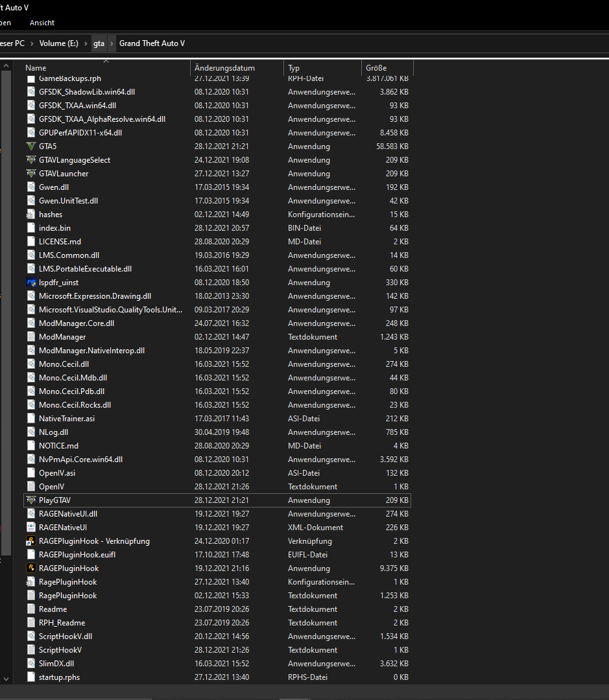The width and height of the screenshot is (609, 700).
Task: Click the PlayGTAV application icon
Action: pyautogui.click(x=31, y=500)
